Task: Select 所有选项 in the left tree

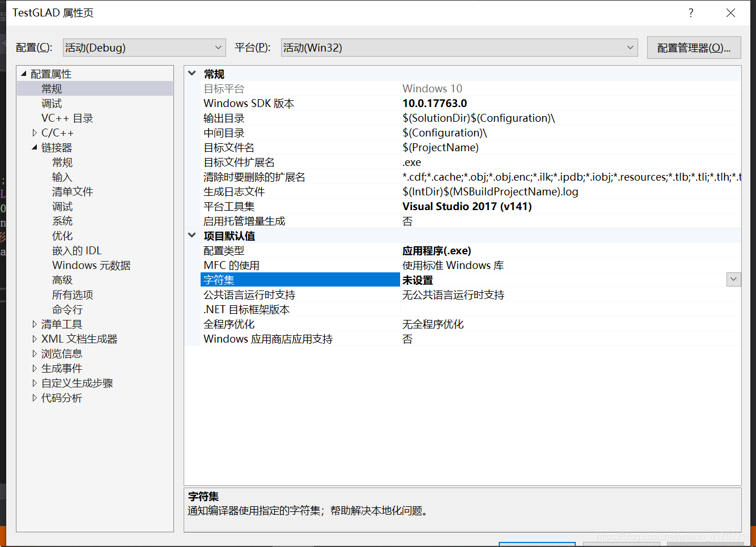Action: [73, 294]
